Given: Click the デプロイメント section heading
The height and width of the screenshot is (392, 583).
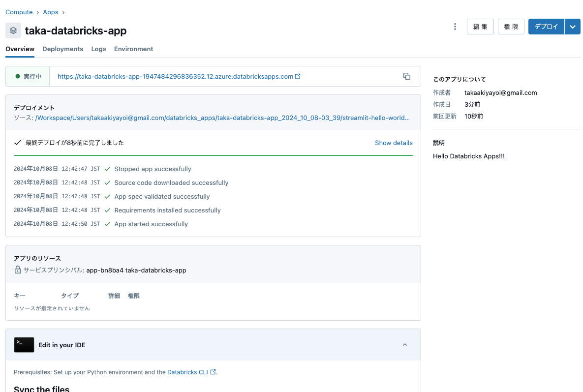Looking at the screenshot, I should pos(34,108).
